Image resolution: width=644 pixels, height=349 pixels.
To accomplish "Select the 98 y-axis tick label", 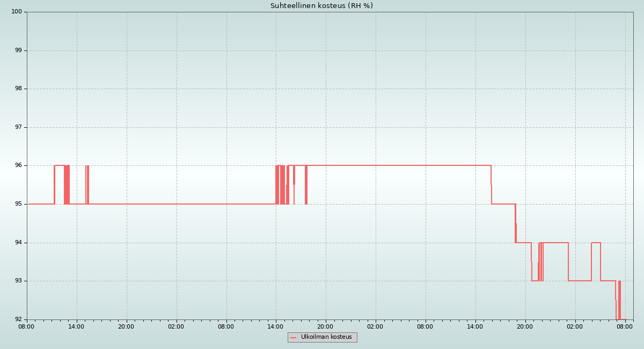I will point(18,89).
